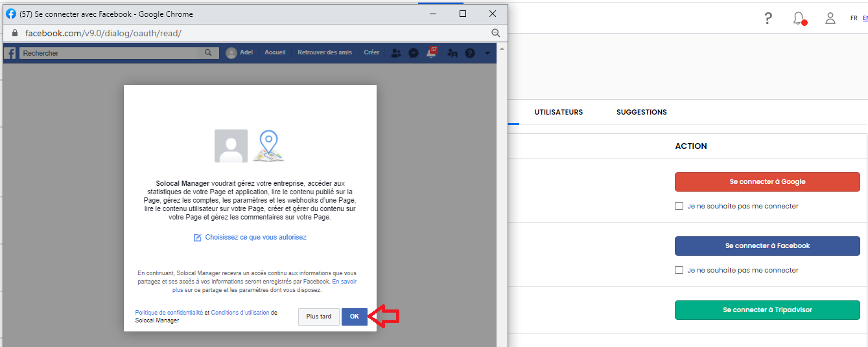The width and height of the screenshot is (868, 347).
Task: Check 'Je ne souhaite pas me connecter' under Facebook
Action: point(679,270)
